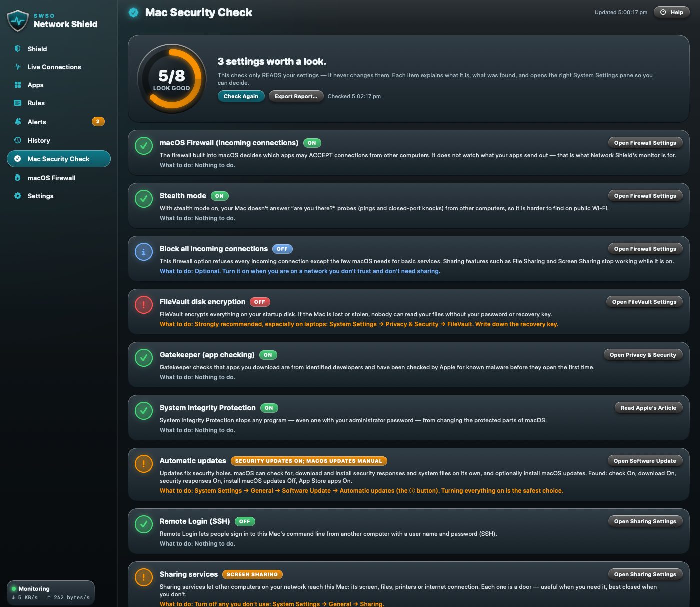Image resolution: width=700 pixels, height=607 pixels.
Task: Click the badge icon beside the Mac Security Check title
Action: coord(133,12)
